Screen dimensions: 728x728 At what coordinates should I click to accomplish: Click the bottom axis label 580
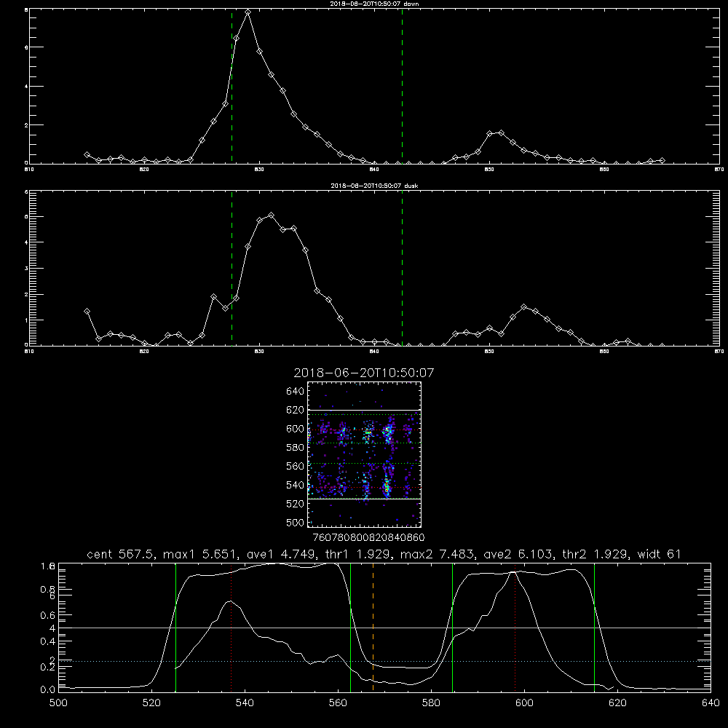pos(431,703)
